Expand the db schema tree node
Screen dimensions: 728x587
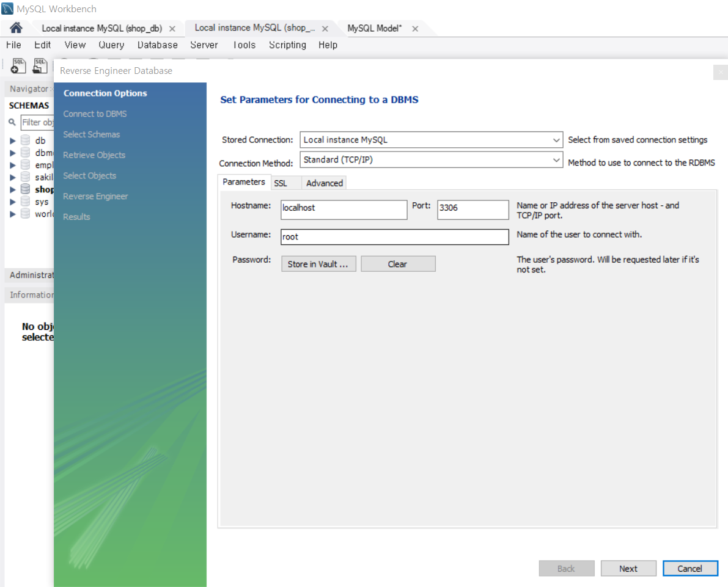(x=13, y=140)
